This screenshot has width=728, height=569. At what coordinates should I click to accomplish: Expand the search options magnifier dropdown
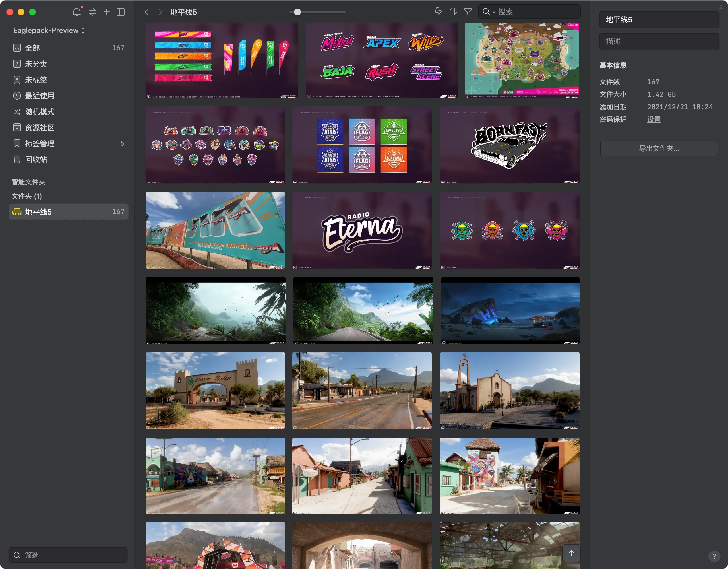pos(489,12)
